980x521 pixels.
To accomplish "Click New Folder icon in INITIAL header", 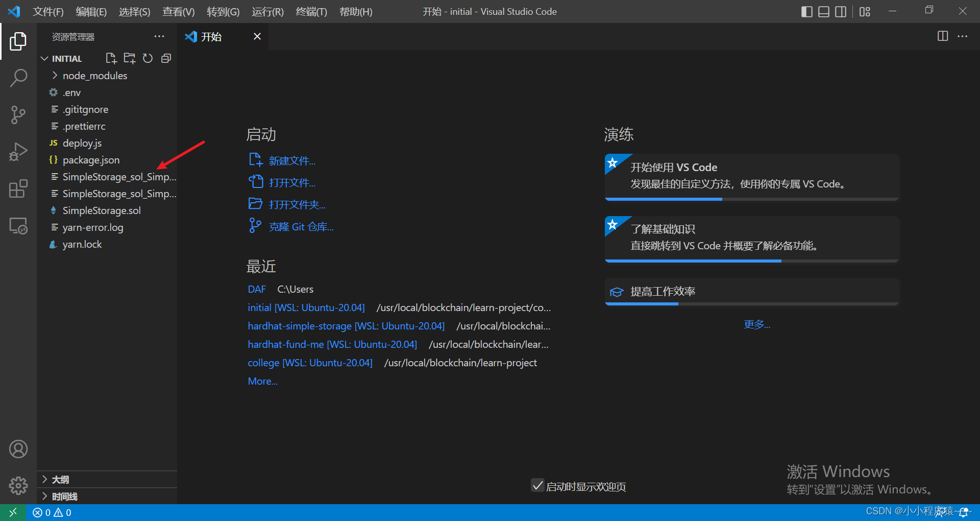I will 130,58.
